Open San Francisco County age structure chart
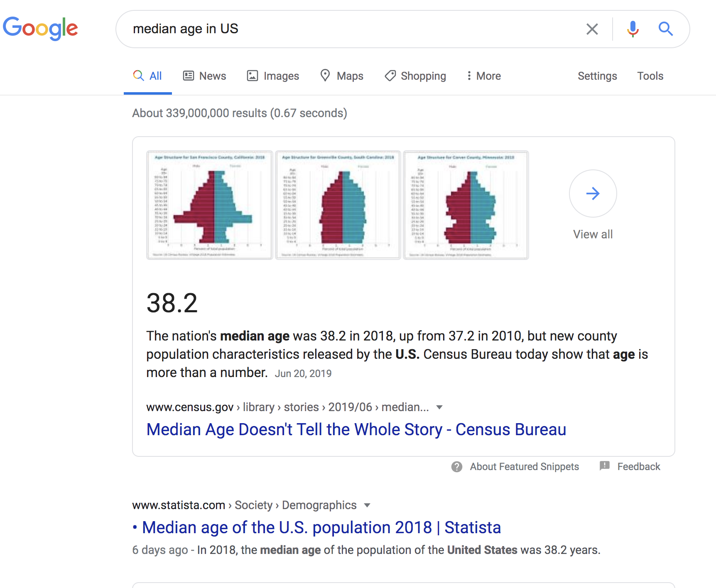The width and height of the screenshot is (716, 588). 210,205
